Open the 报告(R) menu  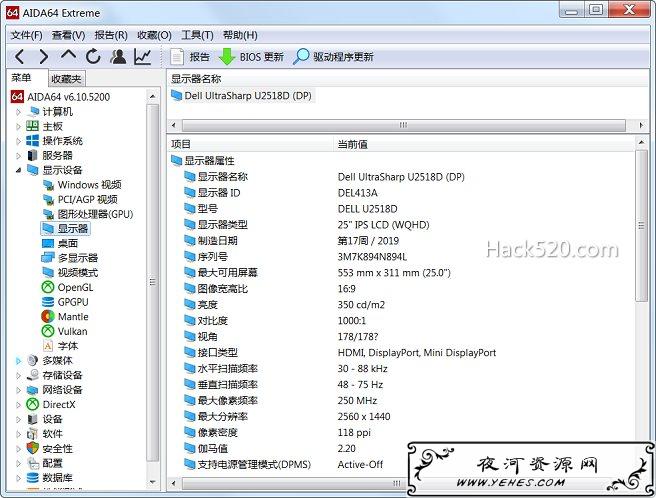pyautogui.click(x=111, y=35)
